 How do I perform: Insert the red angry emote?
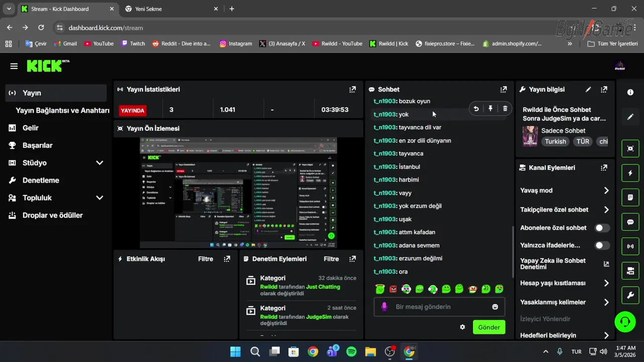tap(393, 289)
